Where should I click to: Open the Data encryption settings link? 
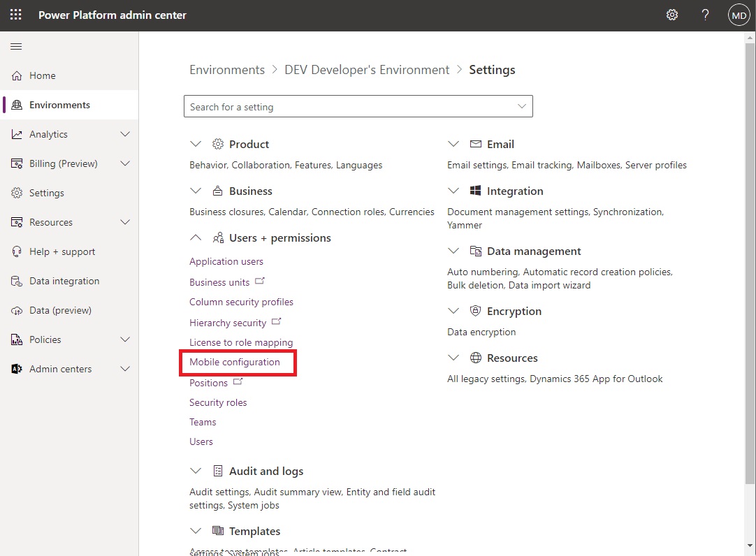pyautogui.click(x=481, y=332)
